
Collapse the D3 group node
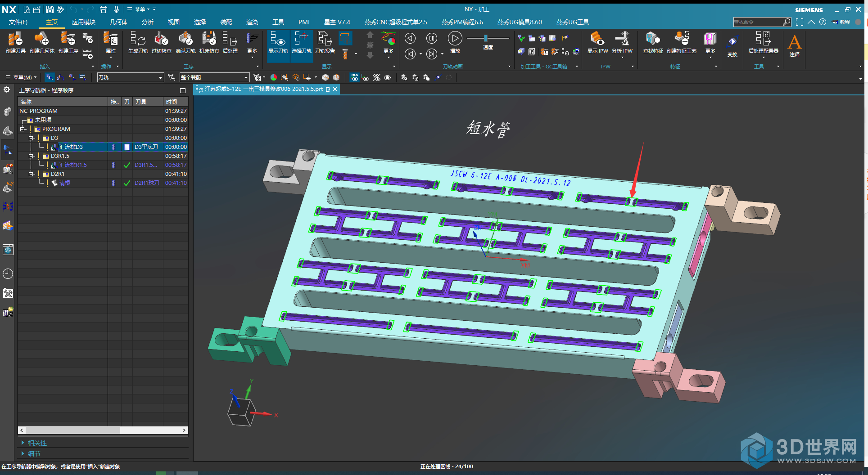31,138
